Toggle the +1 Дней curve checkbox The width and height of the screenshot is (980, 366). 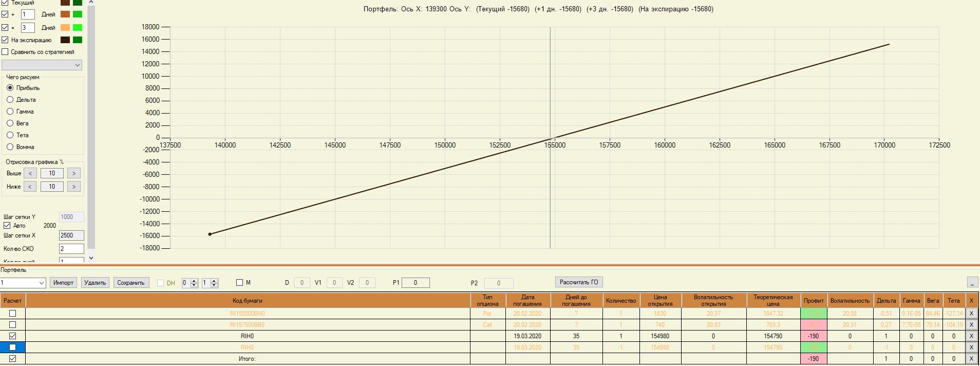(5, 14)
